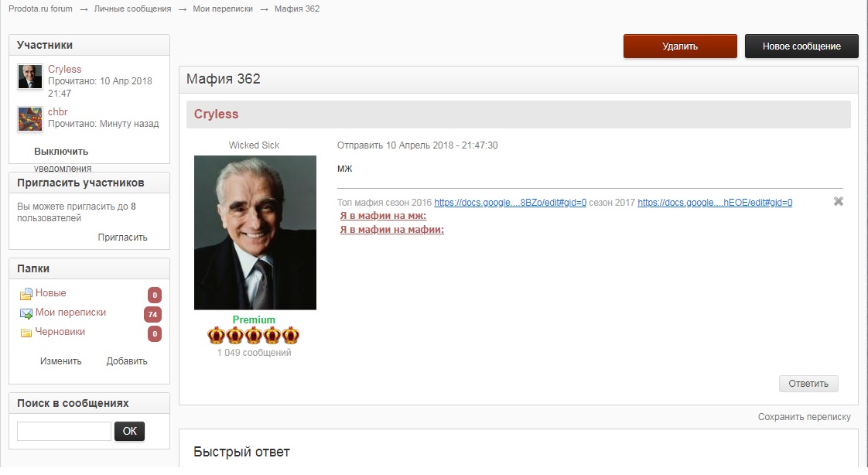The image size is (868, 475).
Task: Click the Черновики folder icon
Action: [x=26, y=333]
